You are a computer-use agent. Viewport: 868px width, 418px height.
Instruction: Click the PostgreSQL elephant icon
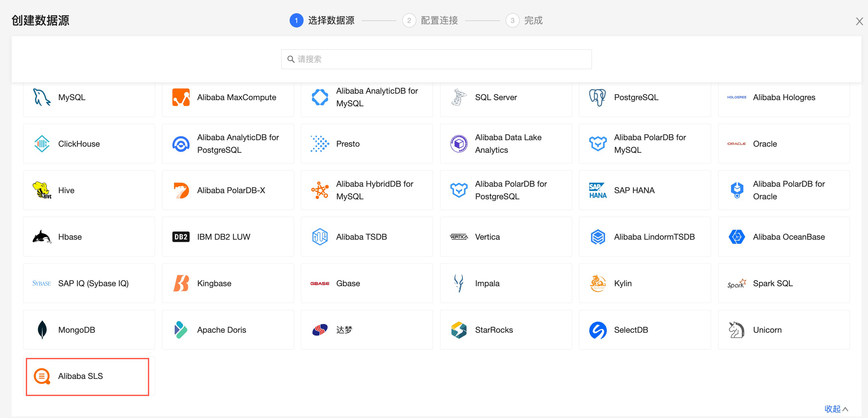pos(598,97)
